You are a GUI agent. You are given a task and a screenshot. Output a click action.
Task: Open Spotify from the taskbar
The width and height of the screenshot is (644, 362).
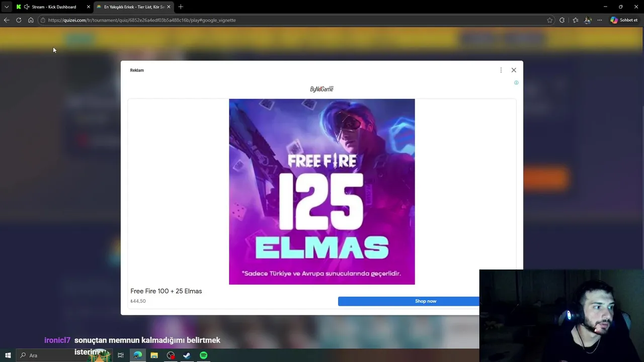[203, 355]
